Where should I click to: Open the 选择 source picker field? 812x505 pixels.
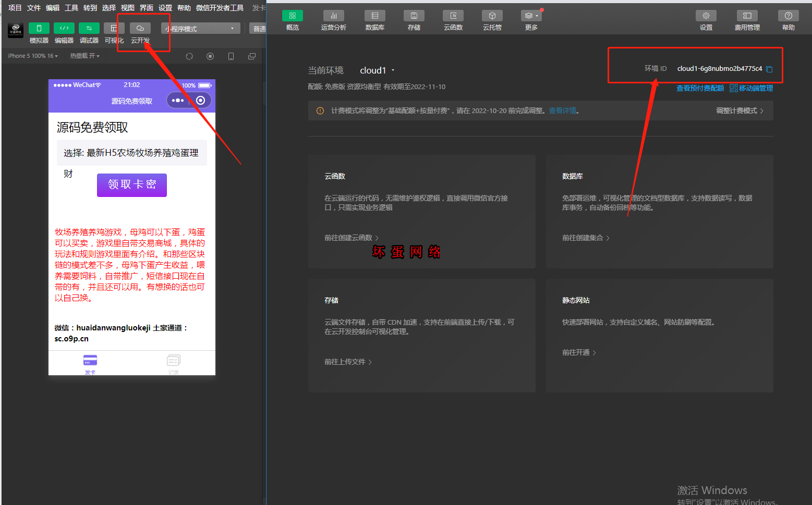tap(131, 153)
